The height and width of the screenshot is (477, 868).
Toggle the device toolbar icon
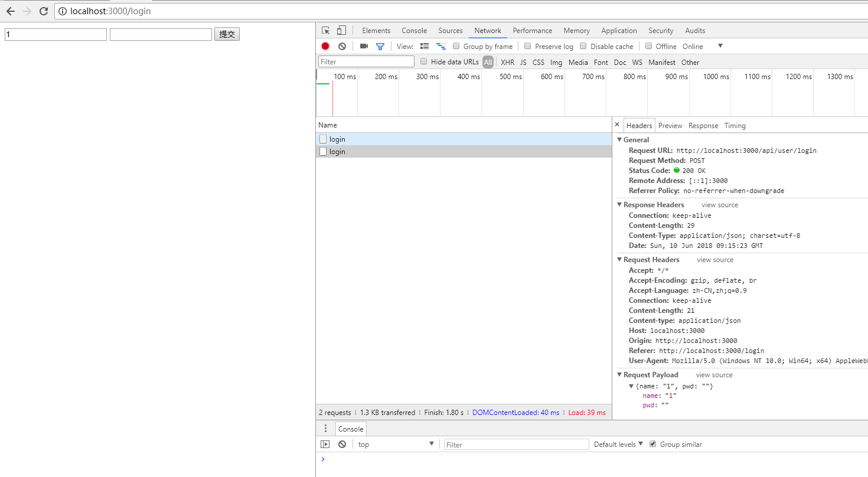(341, 31)
